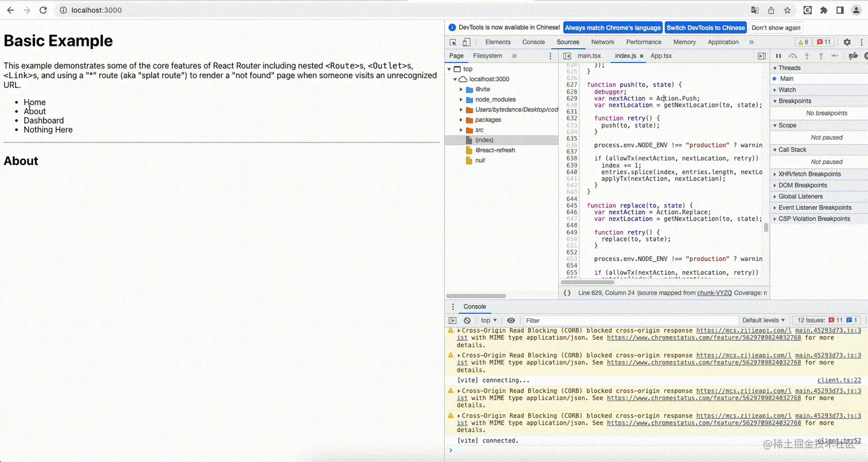Expand the src folder
The height and width of the screenshot is (462, 868).
point(461,130)
